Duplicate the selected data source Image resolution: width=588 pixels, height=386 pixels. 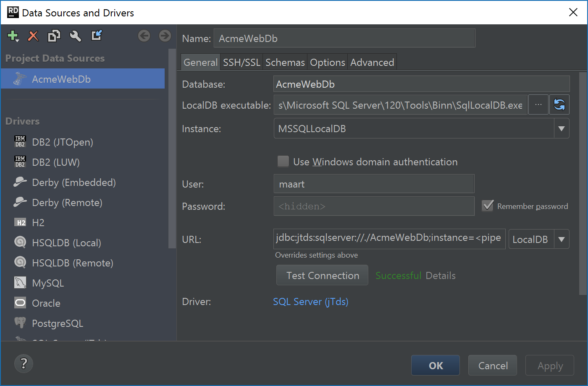coord(54,36)
